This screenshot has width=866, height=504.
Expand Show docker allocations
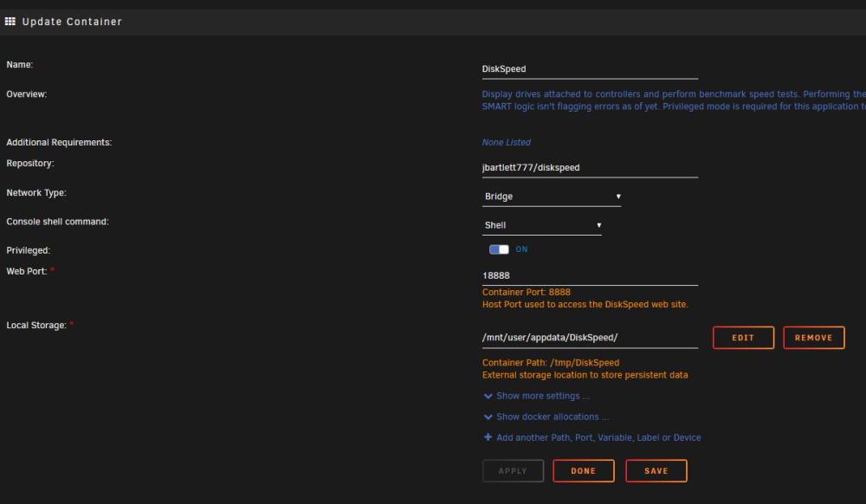[546, 417]
